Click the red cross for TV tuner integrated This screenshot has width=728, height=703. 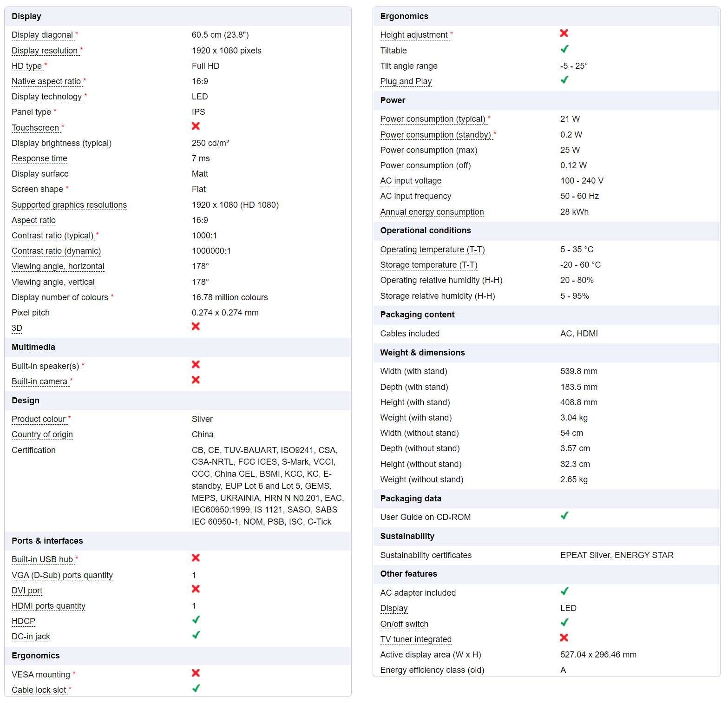point(564,638)
